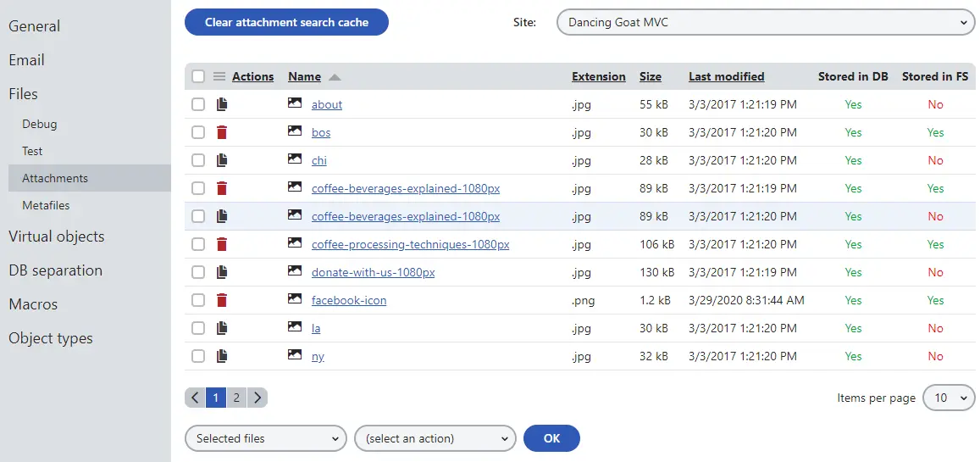Viewport: 980px width, 462px height.
Task: Click the .png extension cell
Action: pyautogui.click(x=583, y=301)
